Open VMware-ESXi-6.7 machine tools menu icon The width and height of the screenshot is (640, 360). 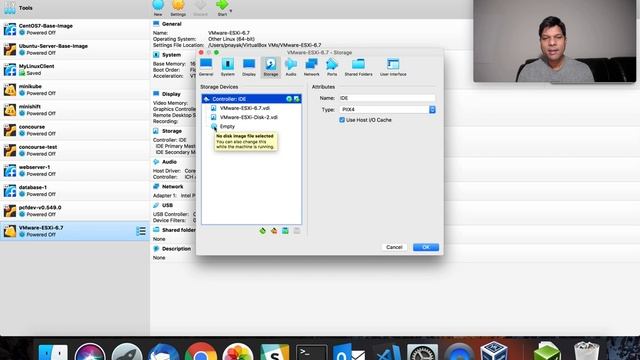141,231
